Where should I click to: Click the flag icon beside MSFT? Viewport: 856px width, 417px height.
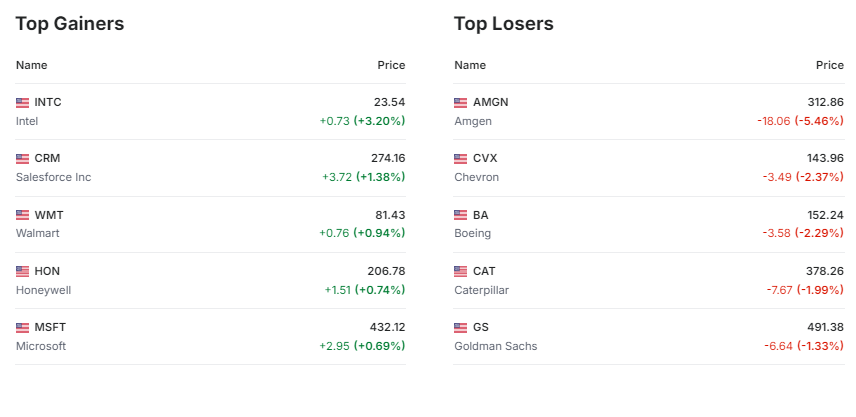[x=23, y=327]
